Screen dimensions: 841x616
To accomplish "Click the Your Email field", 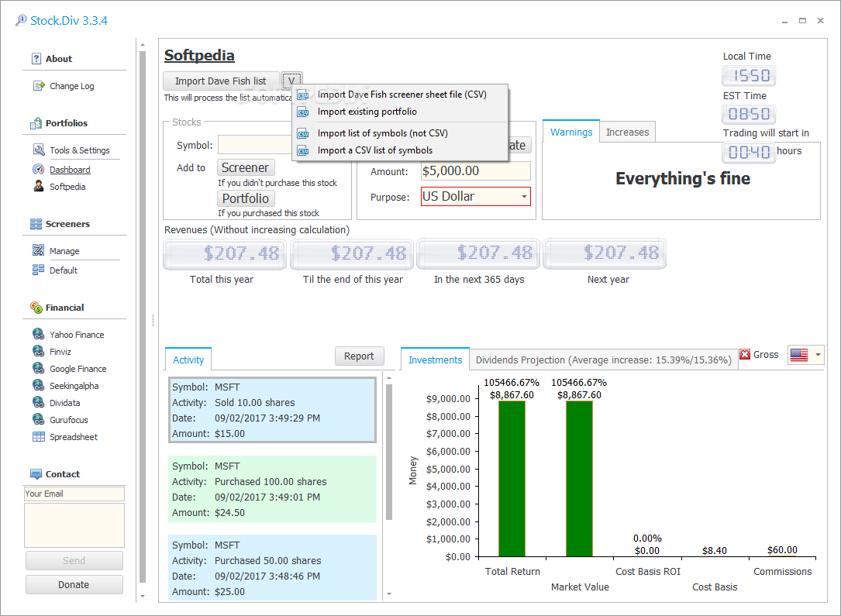I will coord(74,494).
